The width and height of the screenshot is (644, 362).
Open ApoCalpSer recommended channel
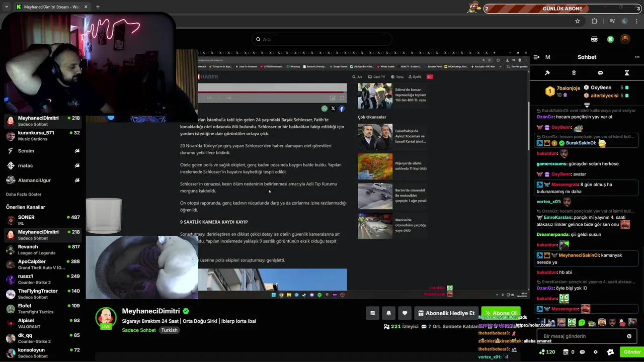(x=43, y=264)
